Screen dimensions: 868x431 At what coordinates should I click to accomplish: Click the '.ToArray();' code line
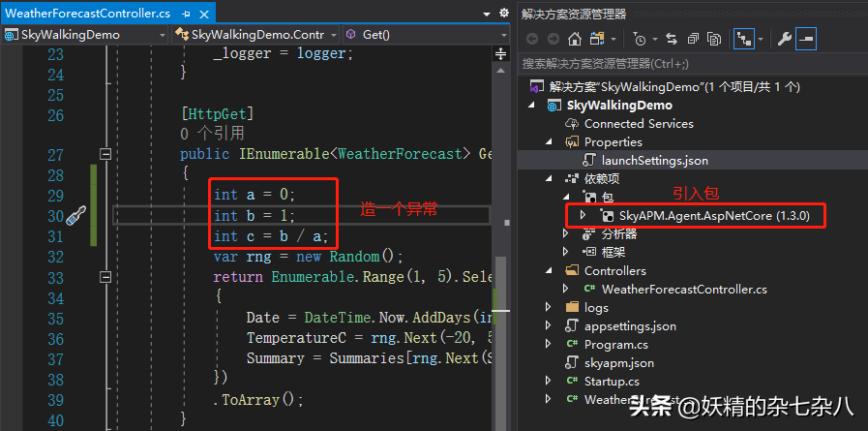[258, 399]
